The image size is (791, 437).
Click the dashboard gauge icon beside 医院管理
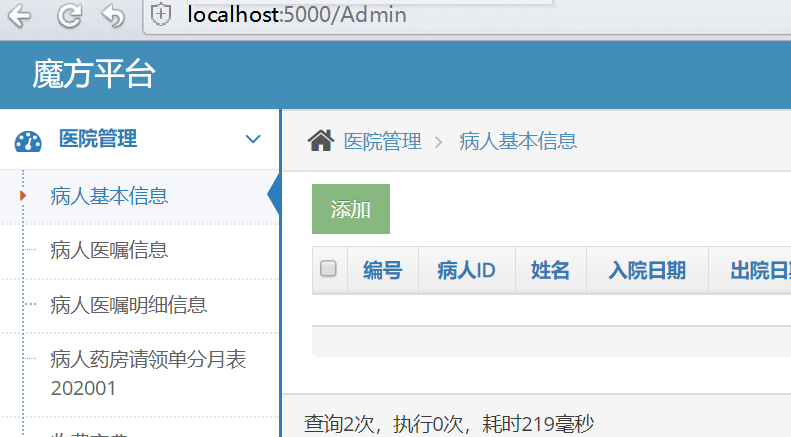point(28,141)
